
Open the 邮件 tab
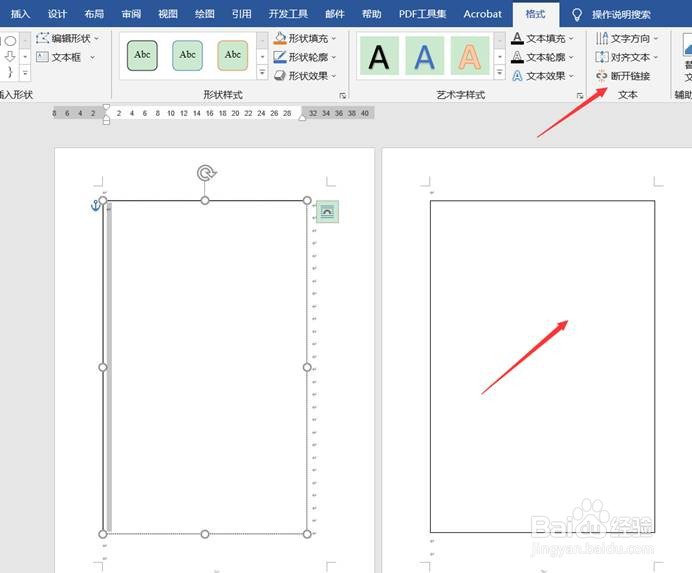coord(335,14)
